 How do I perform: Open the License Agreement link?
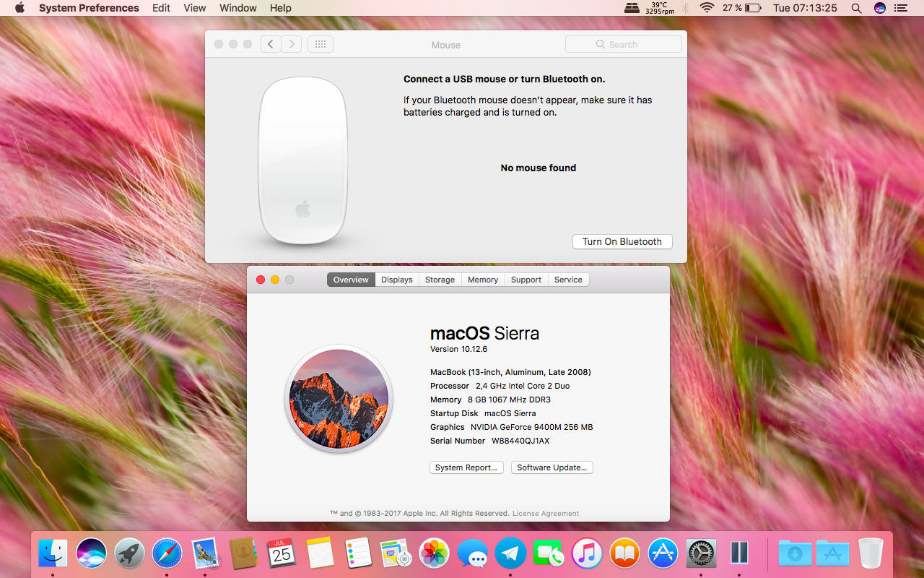pos(546,514)
